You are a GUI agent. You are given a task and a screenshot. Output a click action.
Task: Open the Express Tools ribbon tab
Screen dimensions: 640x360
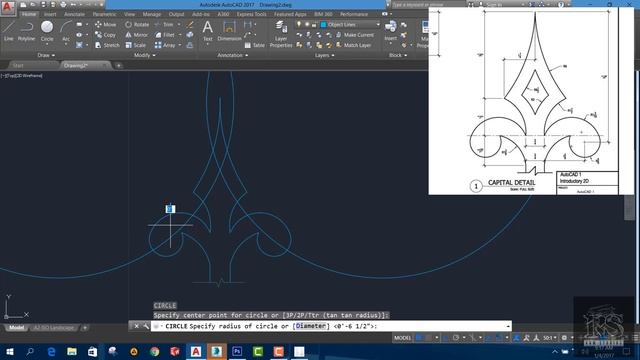click(251, 14)
